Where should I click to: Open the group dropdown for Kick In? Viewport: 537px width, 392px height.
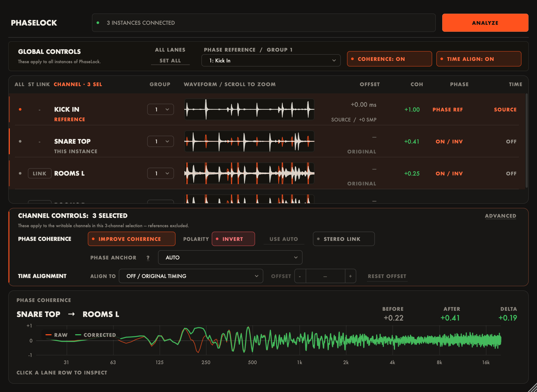click(160, 109)
